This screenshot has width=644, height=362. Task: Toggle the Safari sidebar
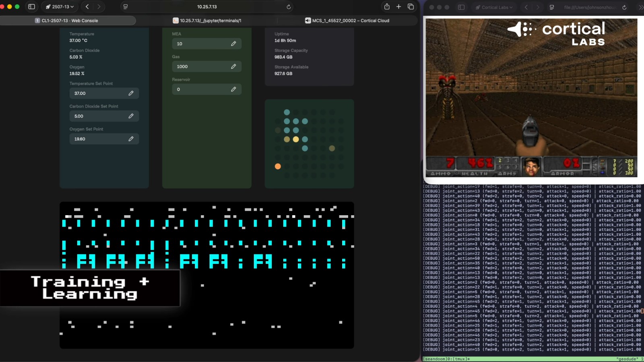click(31, 7)
